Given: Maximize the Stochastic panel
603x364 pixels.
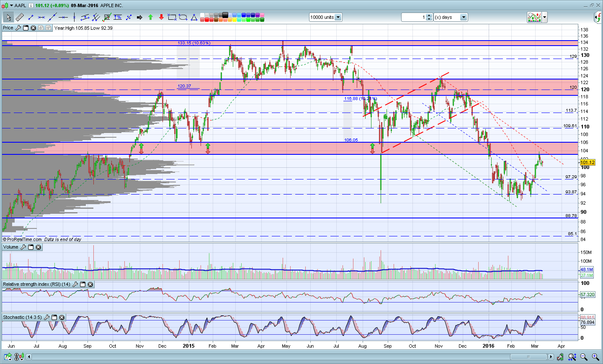Looking at the screenshot, I should [x=54, y=318].
